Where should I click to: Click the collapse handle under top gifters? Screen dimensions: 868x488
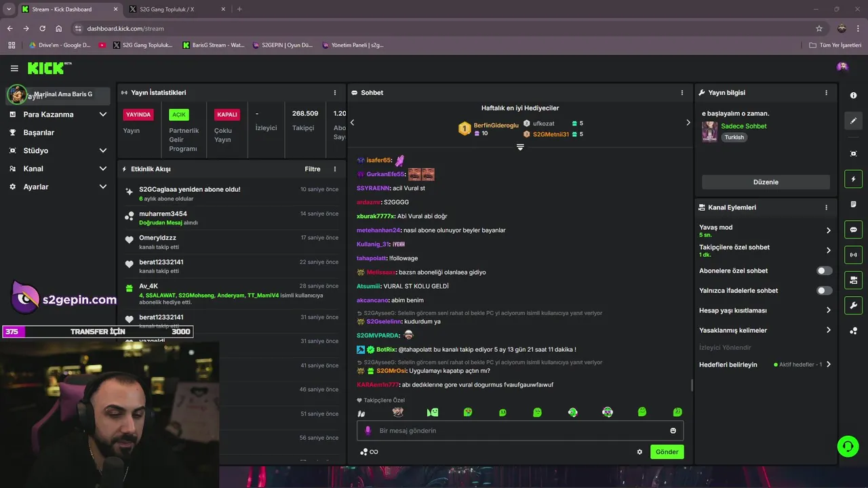coord(520,147)
